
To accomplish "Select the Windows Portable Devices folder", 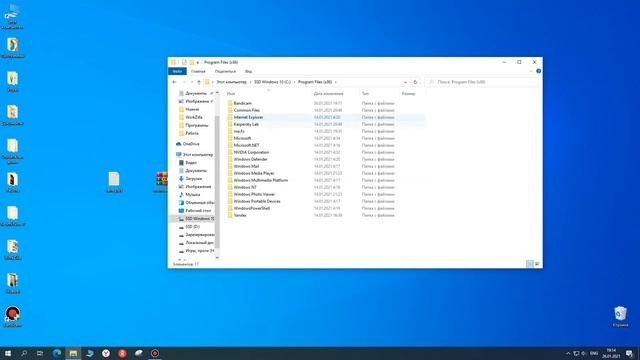I will [x=257, y=201].
